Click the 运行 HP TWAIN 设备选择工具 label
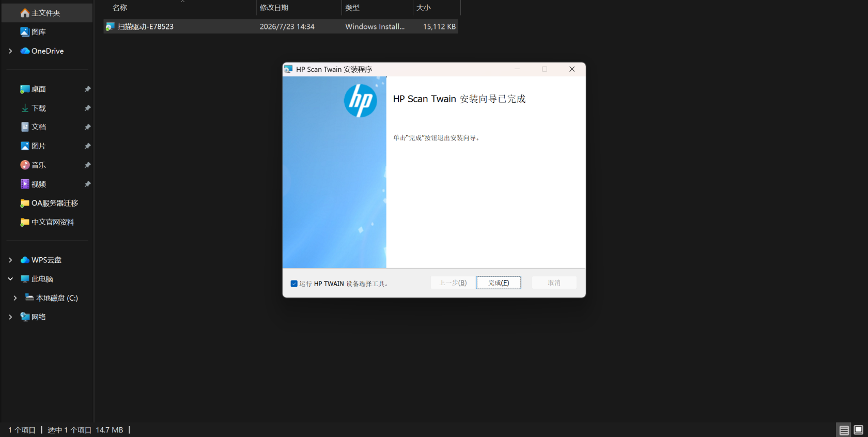The image size is (868, 437). (x=344, y=284)
